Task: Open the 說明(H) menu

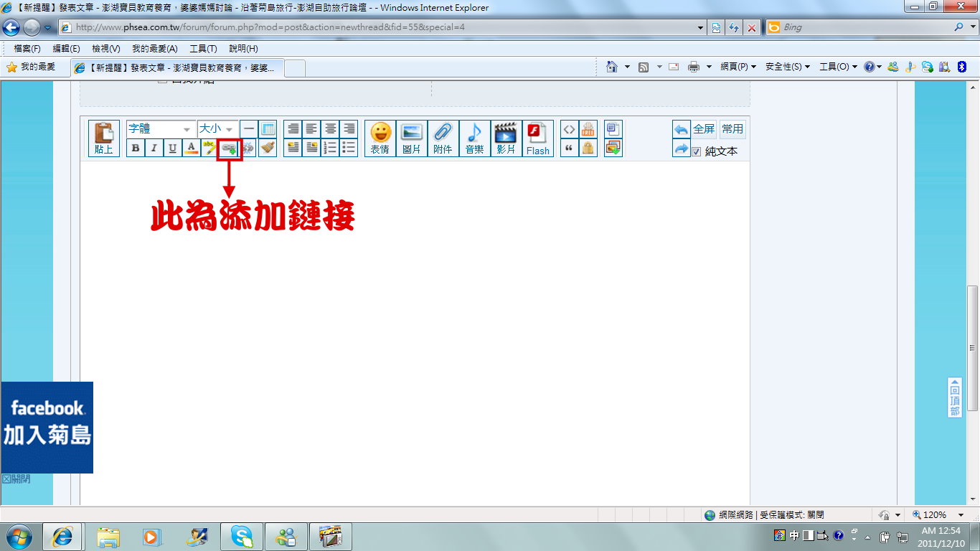Action: [243, 49]
